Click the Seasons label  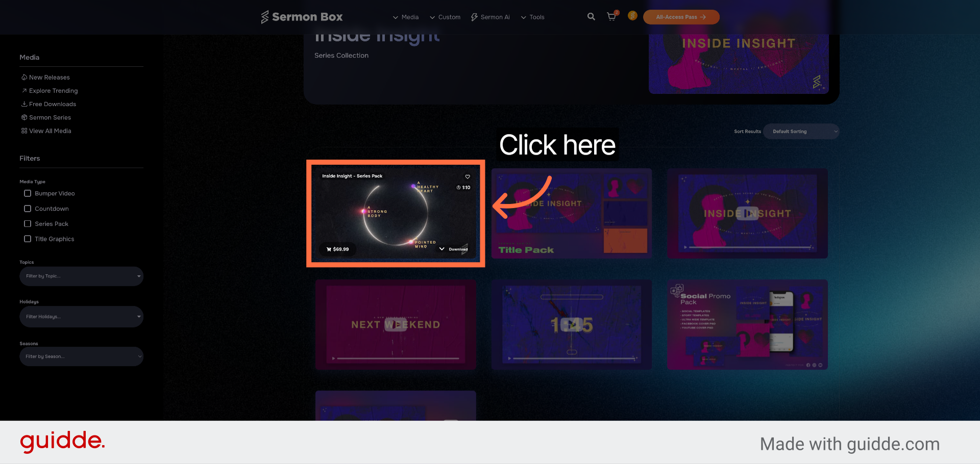pos(29,344)
